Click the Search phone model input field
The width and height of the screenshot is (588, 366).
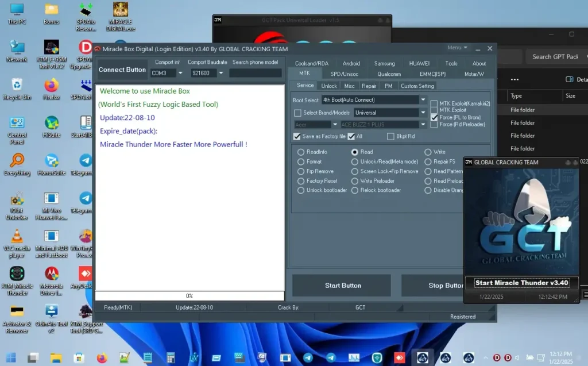pos(254,72)
